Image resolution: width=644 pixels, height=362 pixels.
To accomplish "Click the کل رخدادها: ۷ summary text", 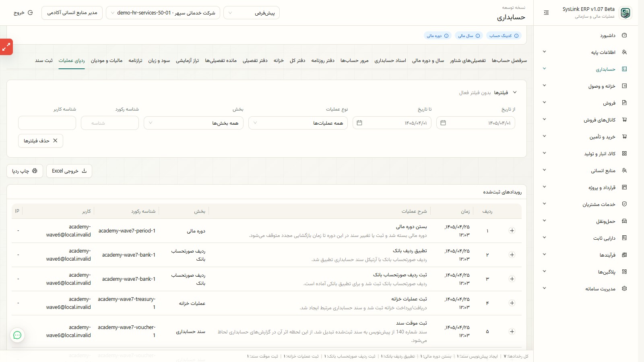I will click(x=516, y=356).
